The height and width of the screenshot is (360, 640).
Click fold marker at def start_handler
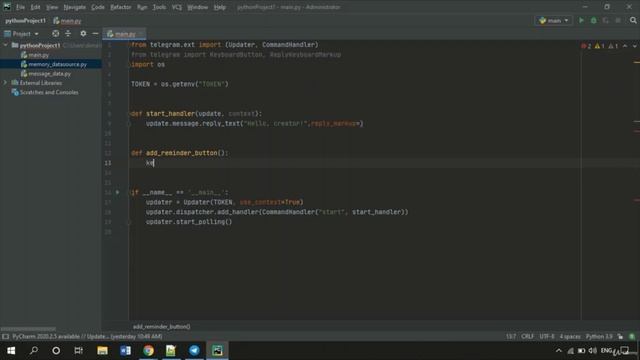(x=129, y=114)
